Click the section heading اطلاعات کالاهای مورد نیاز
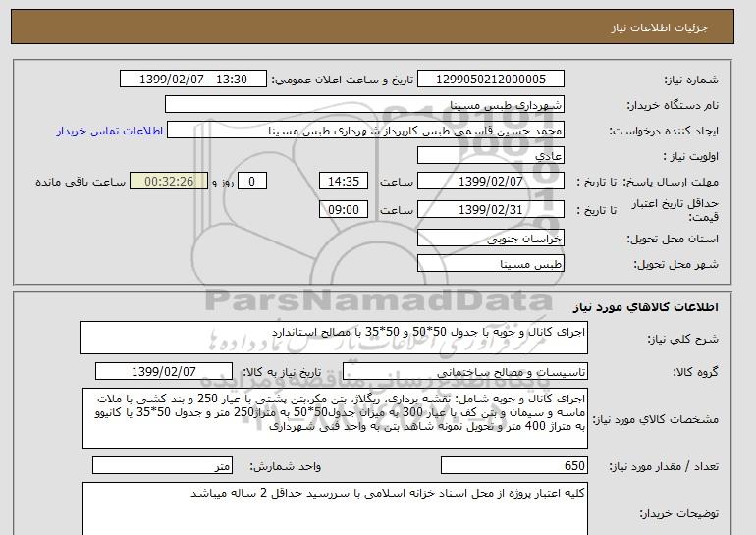756x535 pixels. click(x=646, y=307)
